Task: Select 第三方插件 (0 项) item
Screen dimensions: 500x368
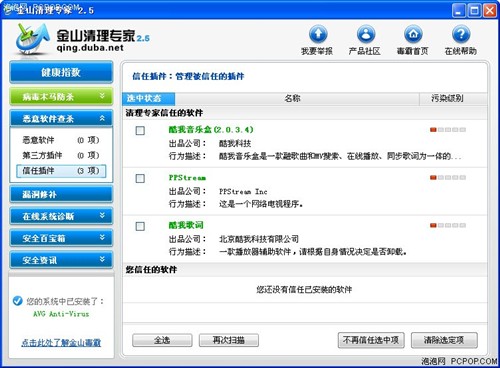Action: (61, 155)
